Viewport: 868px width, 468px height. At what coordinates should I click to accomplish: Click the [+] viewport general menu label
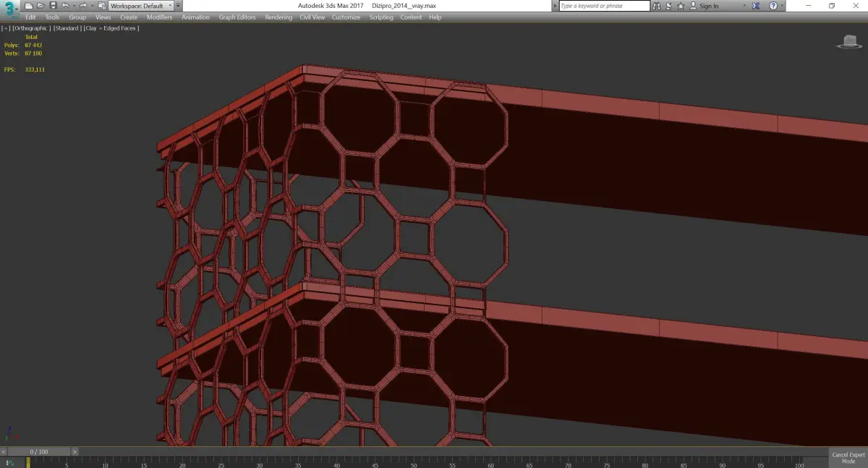(6, 28)
